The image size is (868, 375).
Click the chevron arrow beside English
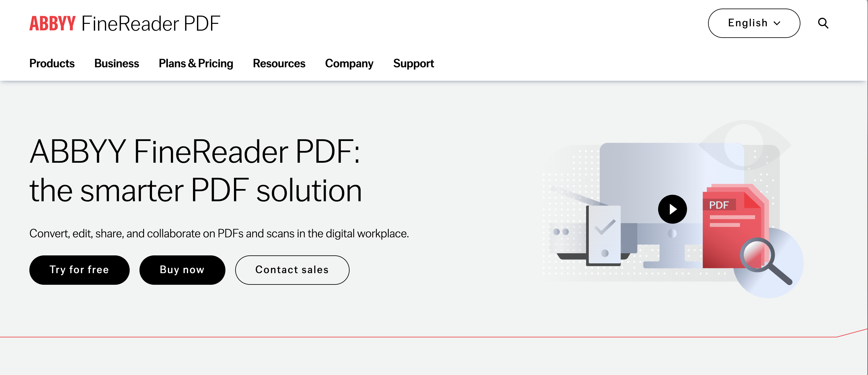pos(777,23)
